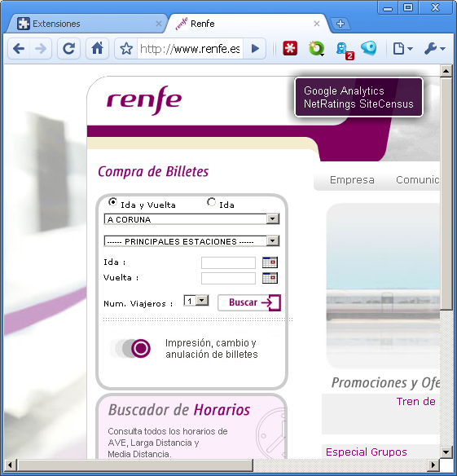Viewport: 457px width, 476px height.
Task: Open calendar picker for Ida date
Action: tap(270, 262)
